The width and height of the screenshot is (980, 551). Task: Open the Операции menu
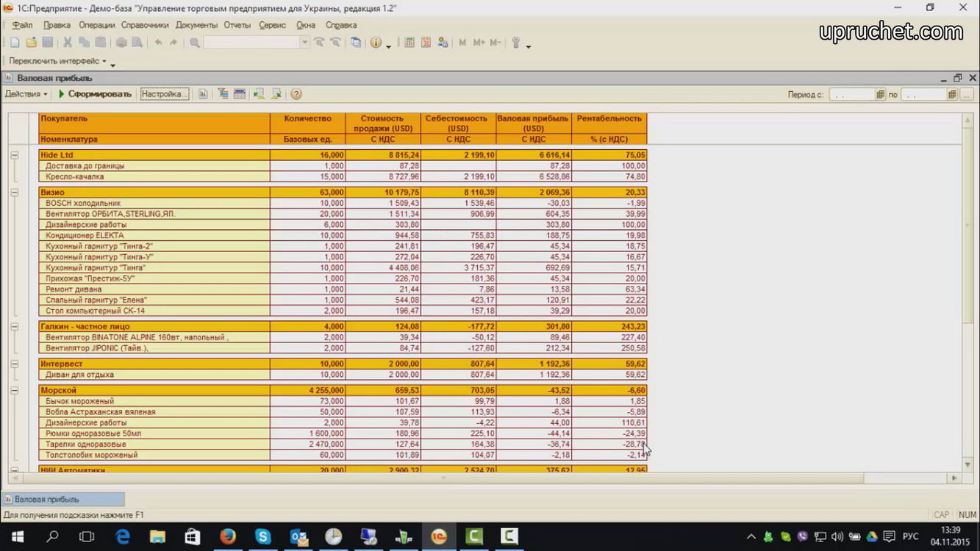coord(97,25)
